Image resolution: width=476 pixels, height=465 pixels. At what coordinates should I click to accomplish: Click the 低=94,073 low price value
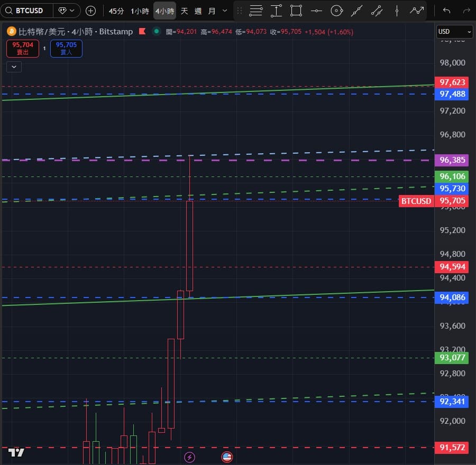(251, 32)
